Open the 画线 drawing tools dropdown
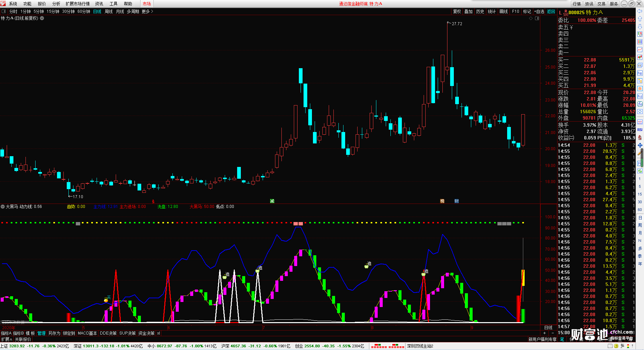The width and height of the screenshot is (644, 350). [x=503, y=11]
